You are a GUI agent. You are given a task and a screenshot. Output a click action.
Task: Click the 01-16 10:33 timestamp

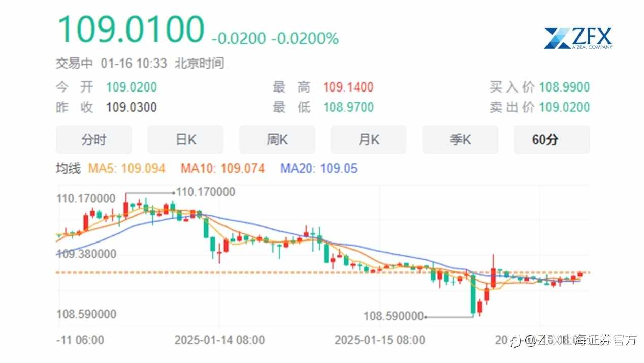(x=134, y=64)
